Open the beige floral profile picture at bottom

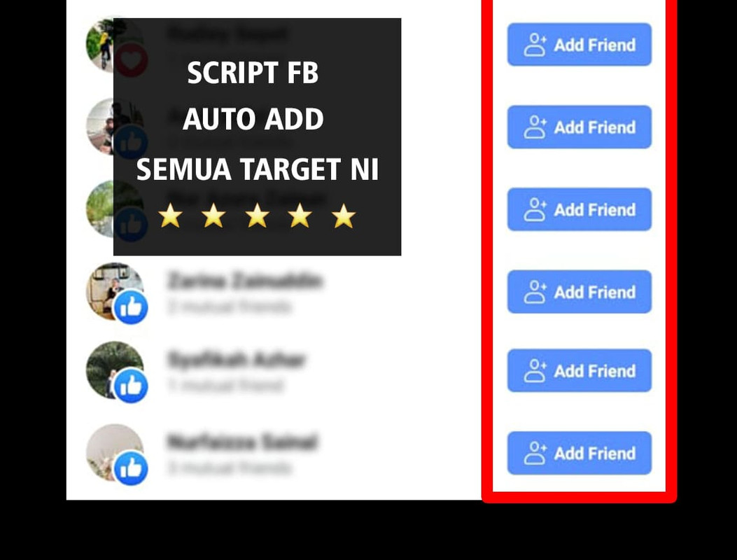tap(114, 452)
